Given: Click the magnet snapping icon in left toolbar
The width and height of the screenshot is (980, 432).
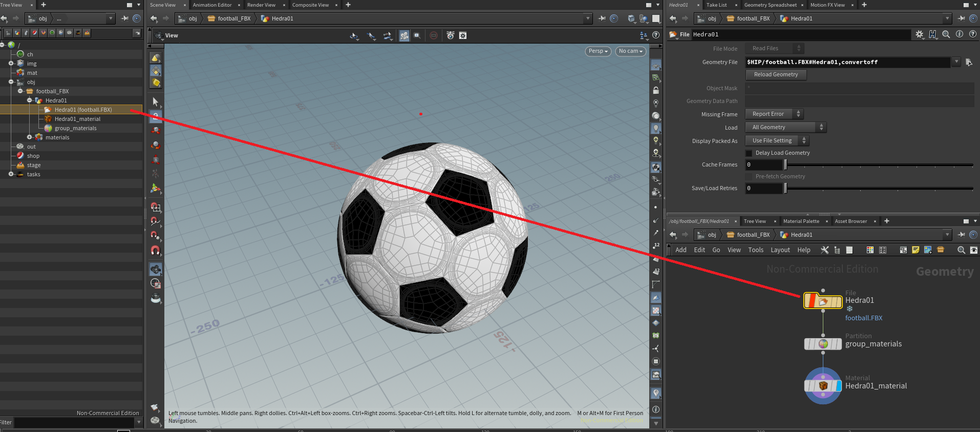Looking at the screenshot, I should [x=156, y=251].
